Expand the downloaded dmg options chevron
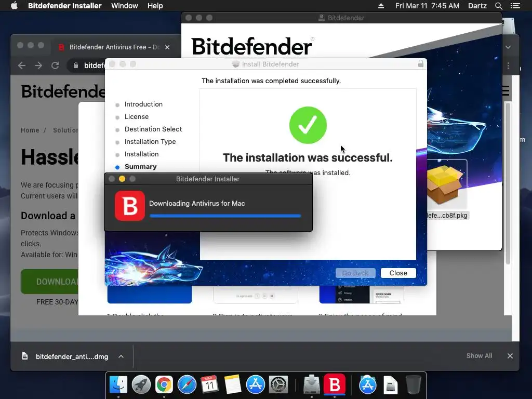Screen dimensions: 532x399 [x=121, y=356]
